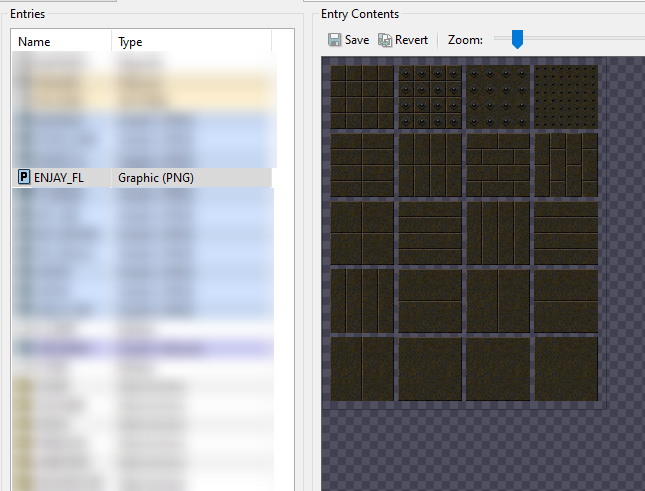This screenshot has height=491, width=645.
Task: Click the Zoom slider handle
Action: pos(517,39)
